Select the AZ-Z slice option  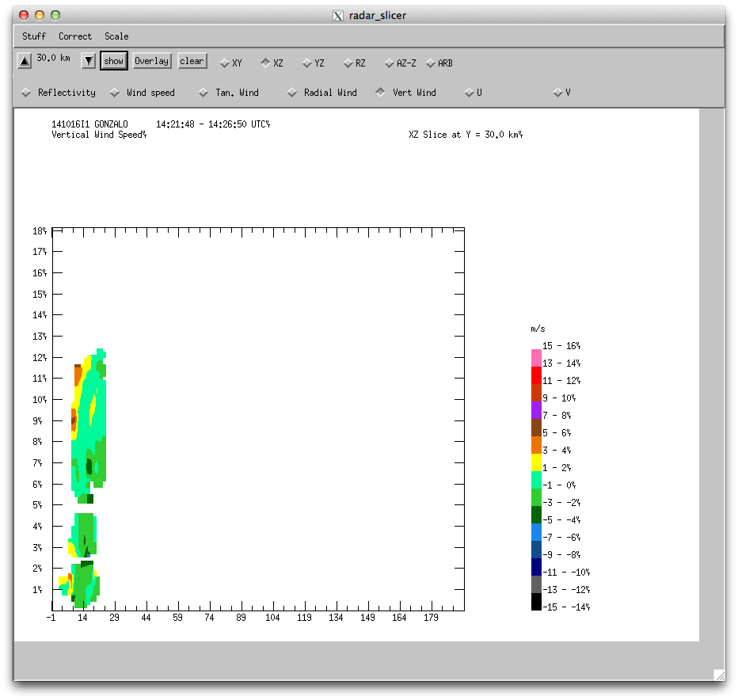pos(401,63)
